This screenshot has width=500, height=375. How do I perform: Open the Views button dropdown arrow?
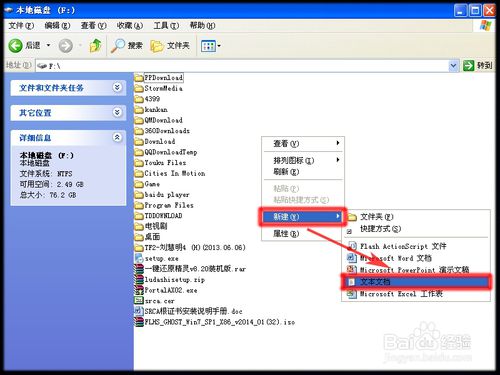coord(219,46)
